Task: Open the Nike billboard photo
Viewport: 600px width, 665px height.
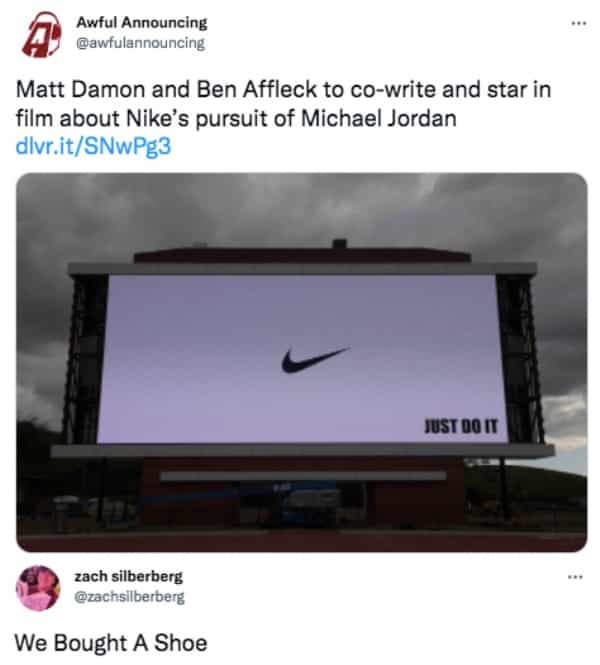Action: [x=301, y=362]
